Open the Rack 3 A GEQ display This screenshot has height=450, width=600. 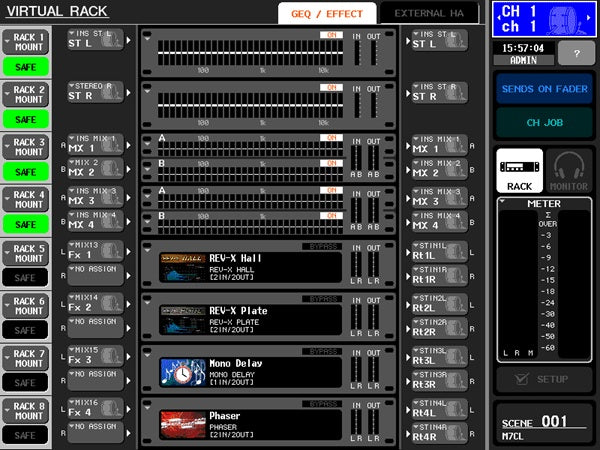click(250, 149)
